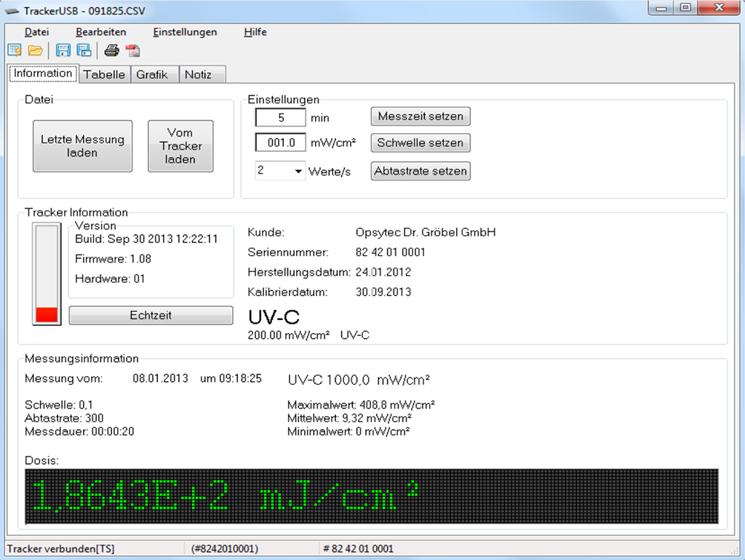The width and height of the screenshot is (745, 560).
Task: Open the Einstellungen menu
Action: (184, 32)
